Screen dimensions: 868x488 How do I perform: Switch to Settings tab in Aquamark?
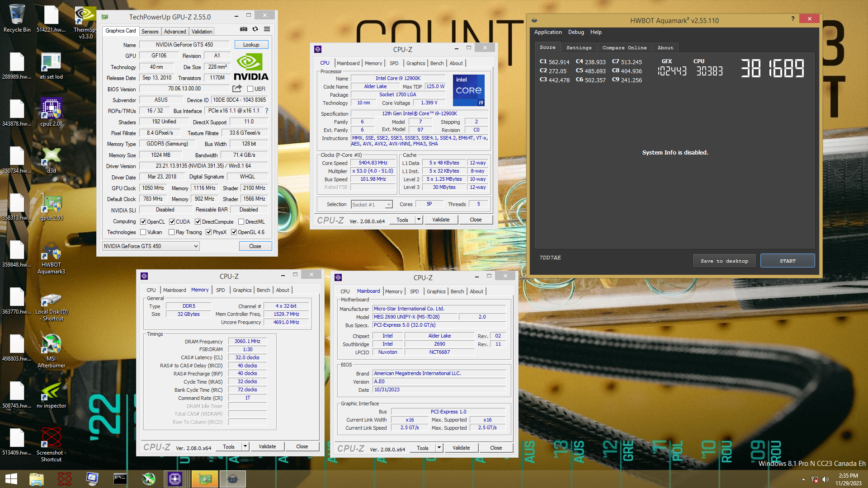pos(579,47)
